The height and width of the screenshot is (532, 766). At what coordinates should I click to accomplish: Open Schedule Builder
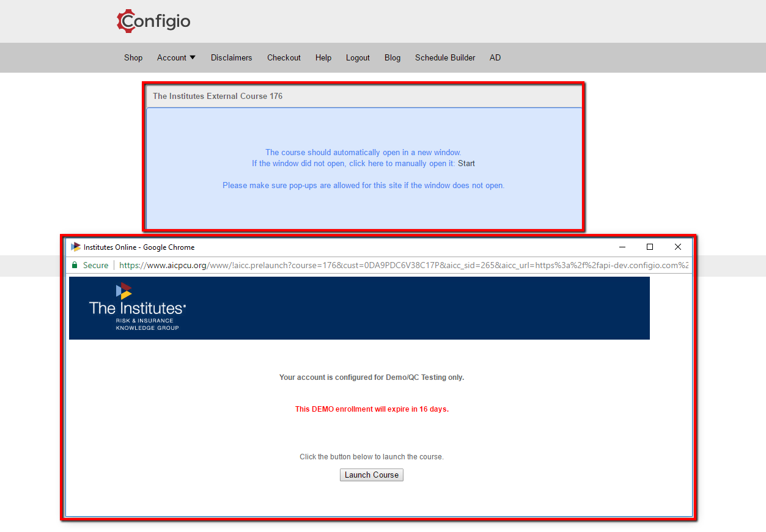coord(445,57)
